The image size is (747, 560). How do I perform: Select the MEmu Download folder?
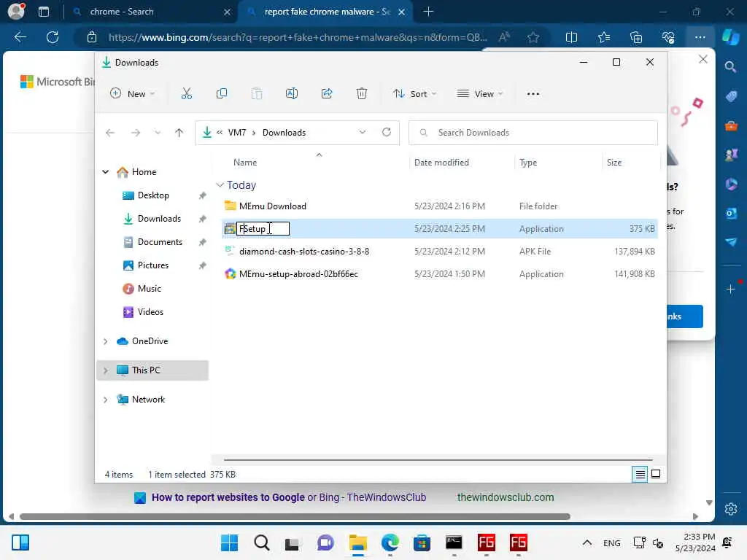click(273, 206)
